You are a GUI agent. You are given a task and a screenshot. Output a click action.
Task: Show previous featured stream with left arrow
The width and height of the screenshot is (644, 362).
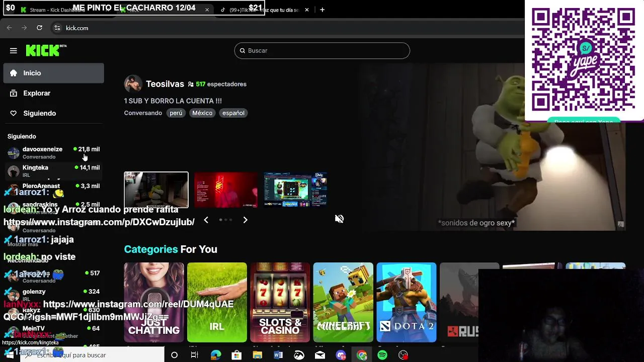pos(206,220)
